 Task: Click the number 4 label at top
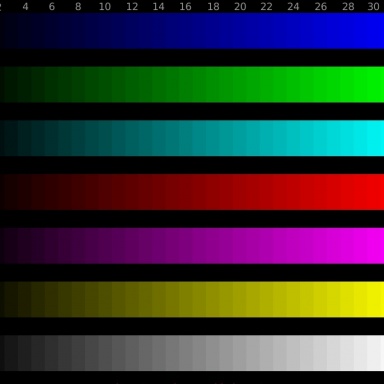click(x=25, y=6)
